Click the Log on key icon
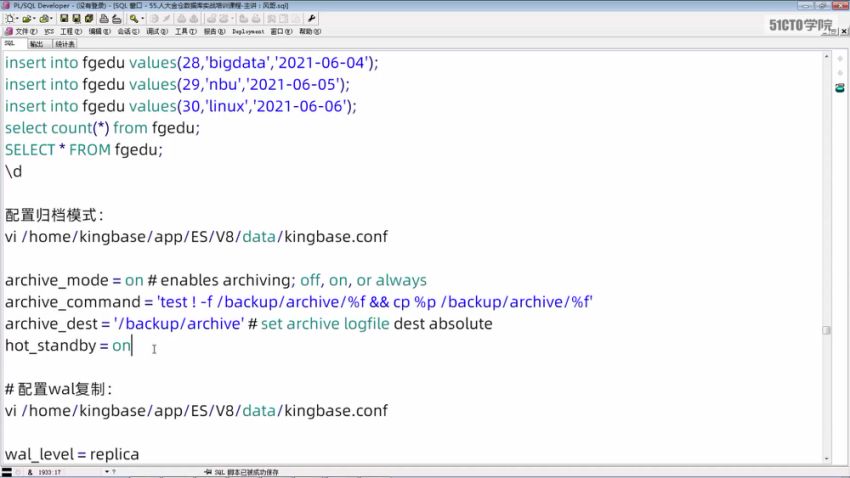The width and height of the screenshot is (850, 478). coord(133,18)
